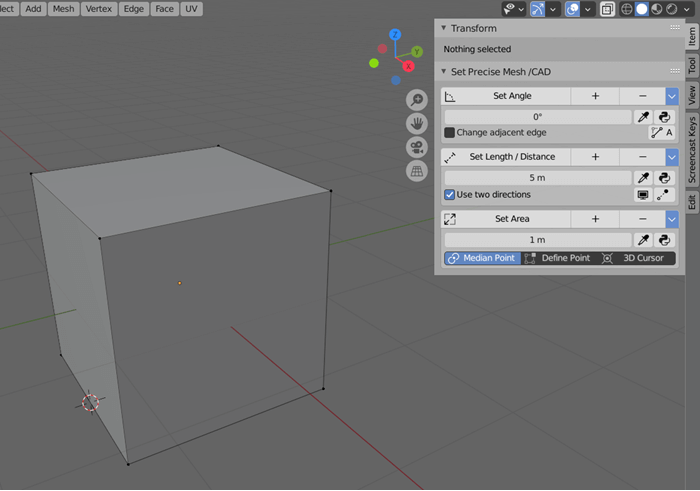The width and height of the screenshot is (700, 491).
Task: Open the Add menu
Action: point(33,9)
